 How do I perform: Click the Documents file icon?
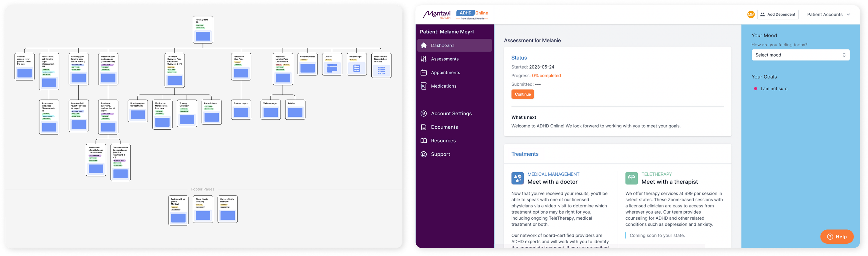424,127
